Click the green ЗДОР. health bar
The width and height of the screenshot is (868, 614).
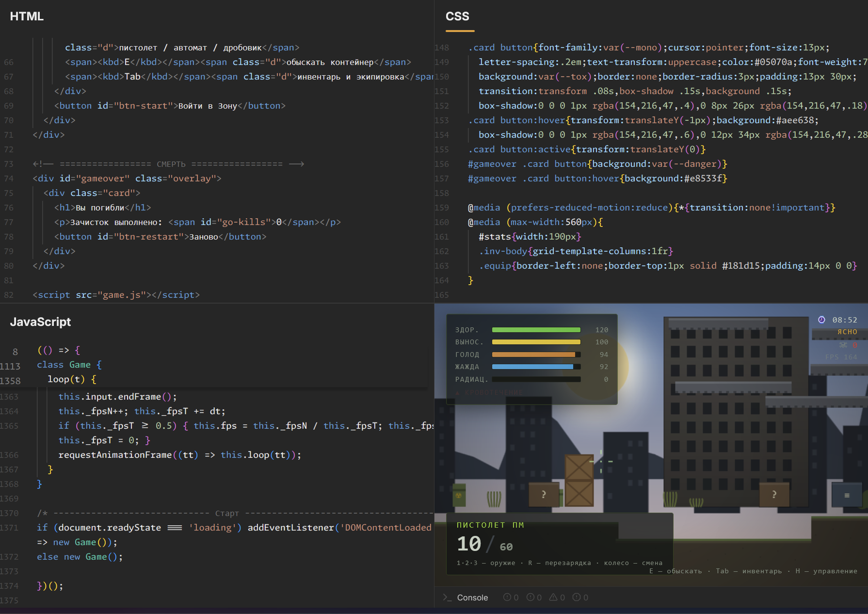point(536,330)
